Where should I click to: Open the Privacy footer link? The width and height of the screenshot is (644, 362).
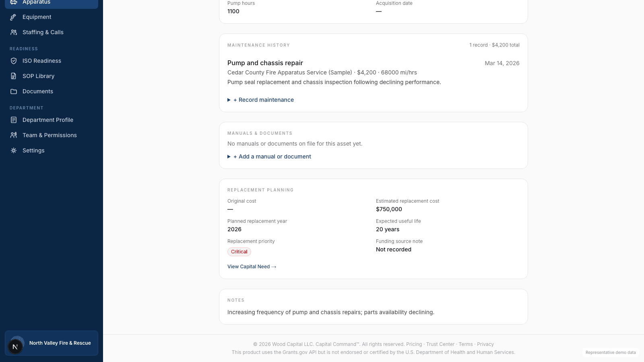pos(485,344)
